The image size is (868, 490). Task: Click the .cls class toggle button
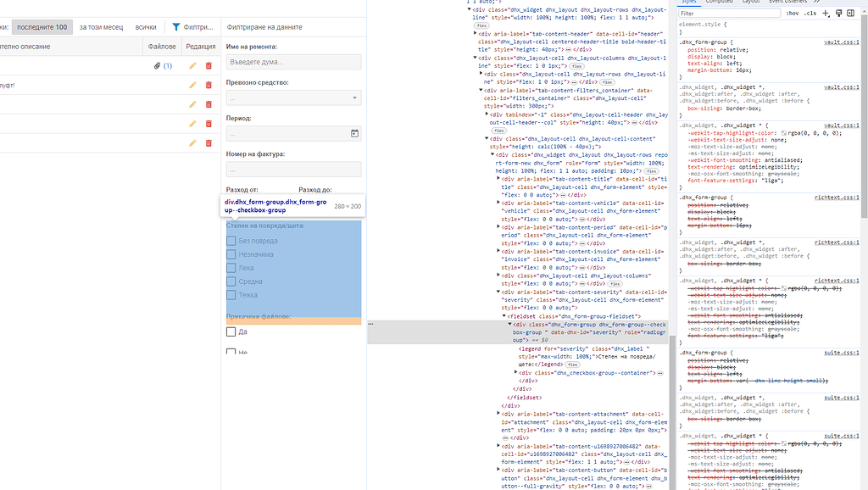pos(812,13)
